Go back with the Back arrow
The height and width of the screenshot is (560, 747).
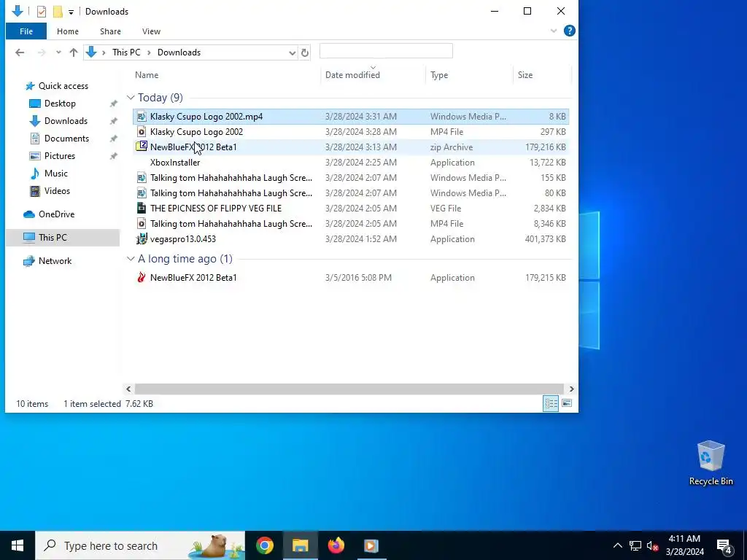[20, 52]
